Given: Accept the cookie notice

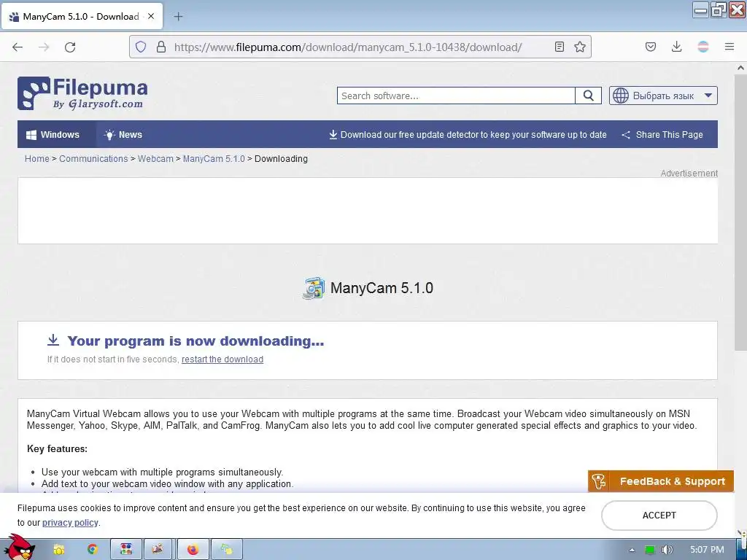Looking at the screenshot, I should tap(659, 516).
